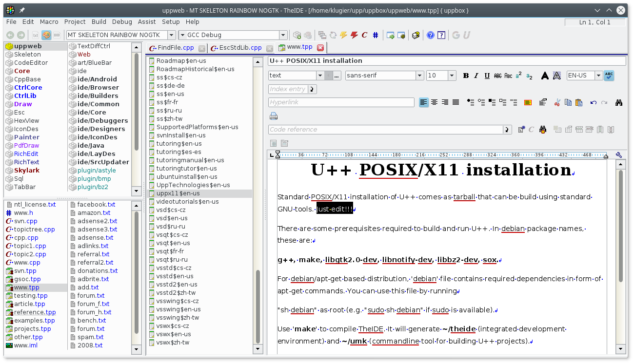The height and width of the screenshot is (364, 634).
Task: Click the superscript icon
Action: (x=518, y=76)
